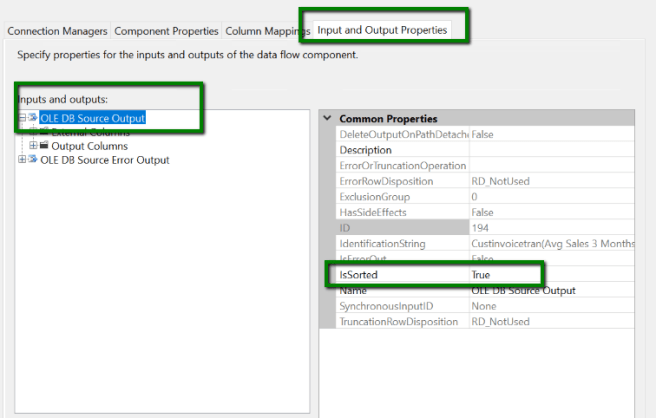This screenshot has height=418, width=656.
Task: Expand the OLE DB Source Error Output node
Action: (x=22, y=160)
